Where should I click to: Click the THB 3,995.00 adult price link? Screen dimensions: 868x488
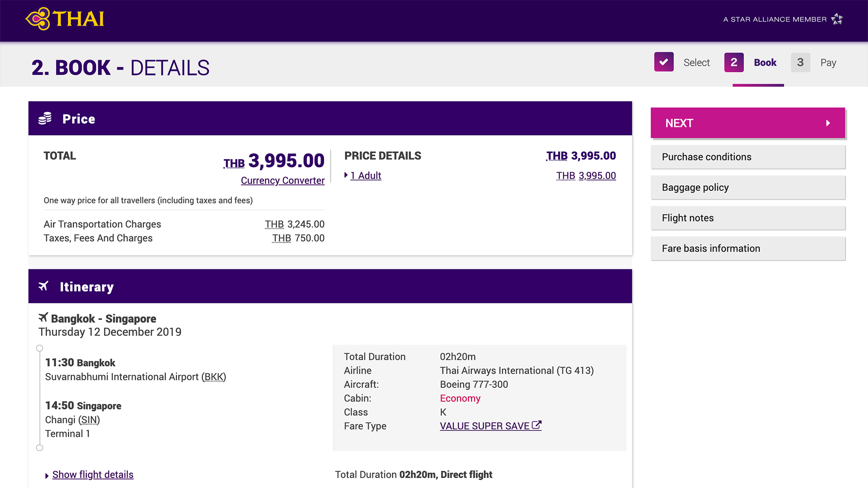586,175
